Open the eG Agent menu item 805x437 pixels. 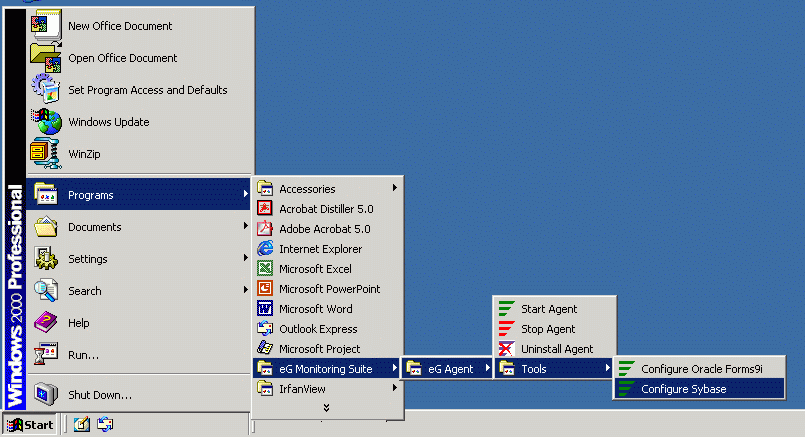[447, 369]
